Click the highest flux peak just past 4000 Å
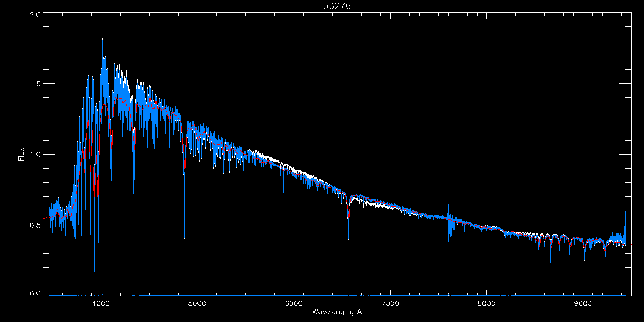 pyautogui.click(x=102, y=40)
